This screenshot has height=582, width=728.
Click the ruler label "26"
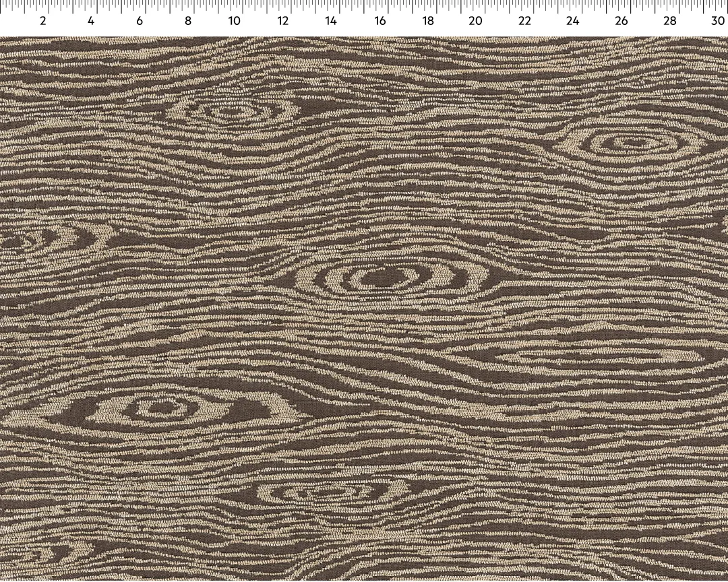(x=621, y=21)
